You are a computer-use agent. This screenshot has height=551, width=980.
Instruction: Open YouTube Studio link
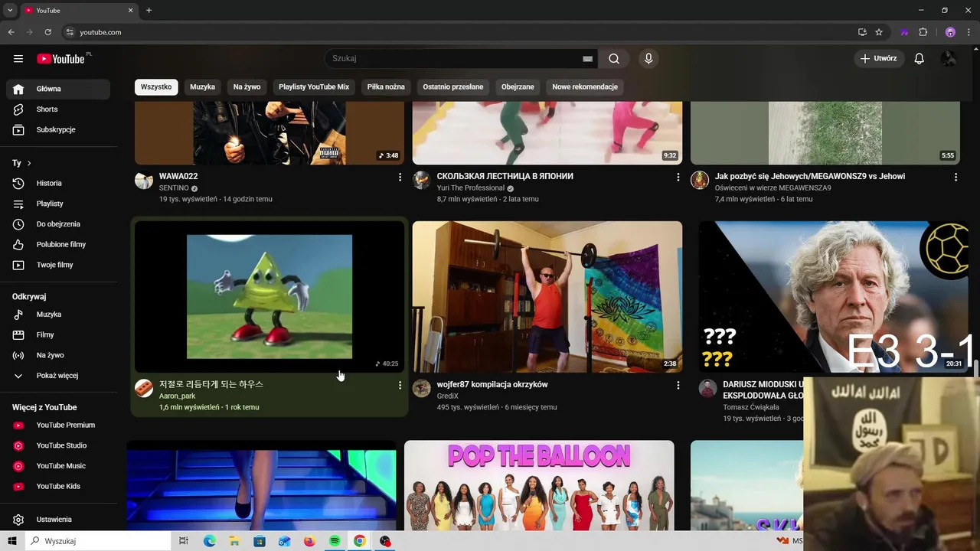[58, 445]
